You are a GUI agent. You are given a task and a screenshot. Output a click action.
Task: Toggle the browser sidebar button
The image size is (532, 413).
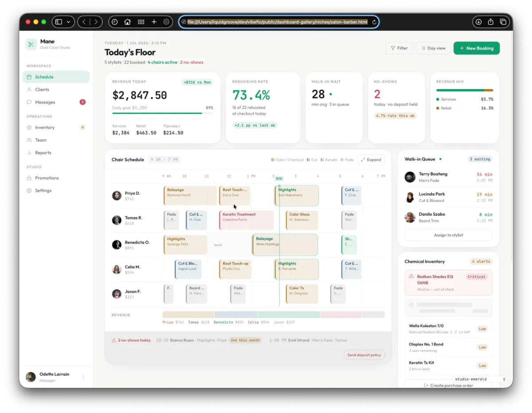point(59,22)
